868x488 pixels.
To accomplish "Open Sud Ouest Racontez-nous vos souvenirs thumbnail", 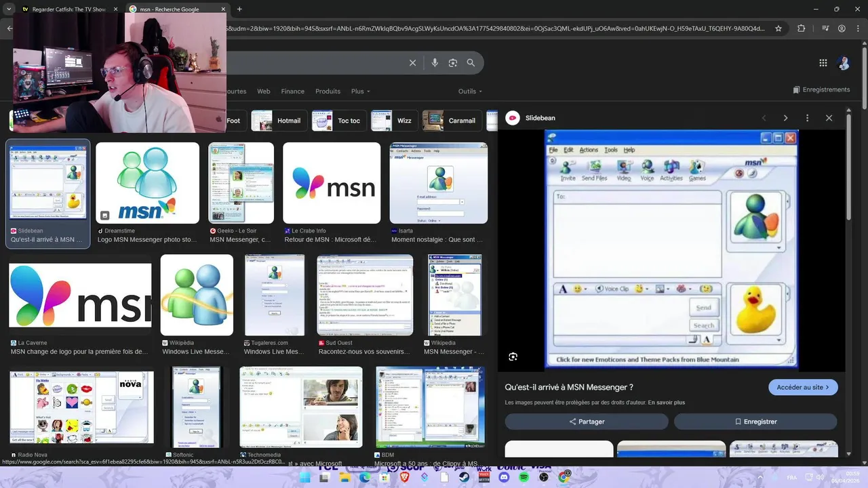I will (365, 296).
